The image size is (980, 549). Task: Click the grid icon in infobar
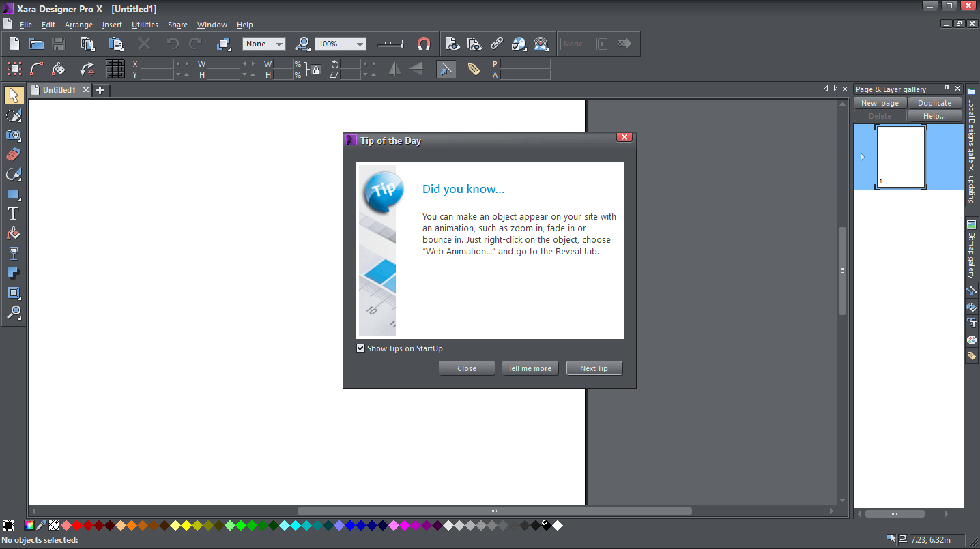(115, 69)
